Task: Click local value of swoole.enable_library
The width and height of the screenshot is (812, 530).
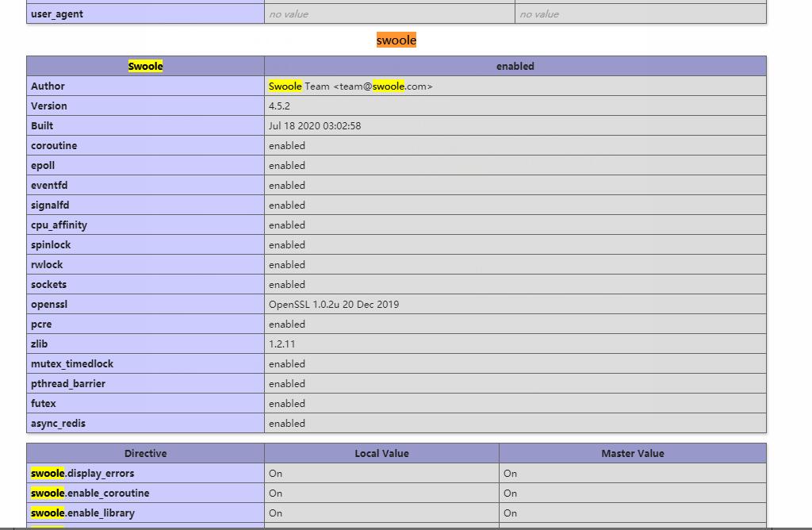Action: [x=275, y=513]
